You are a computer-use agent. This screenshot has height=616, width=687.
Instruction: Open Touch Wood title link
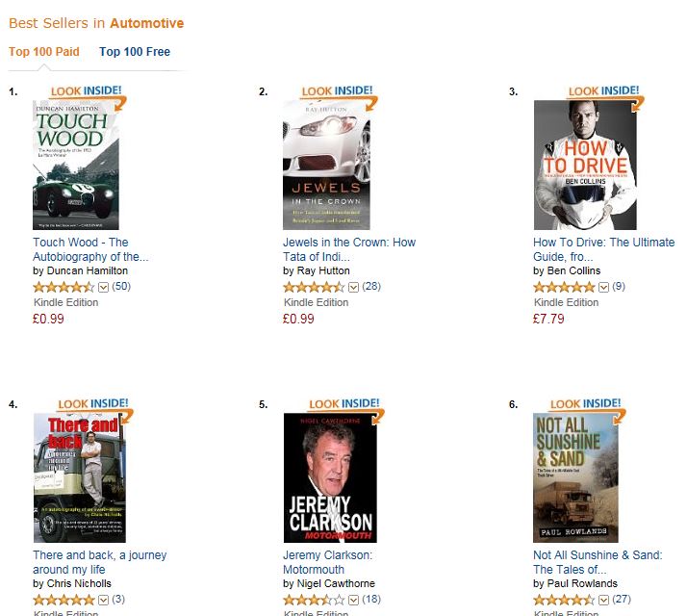(90, 249)
